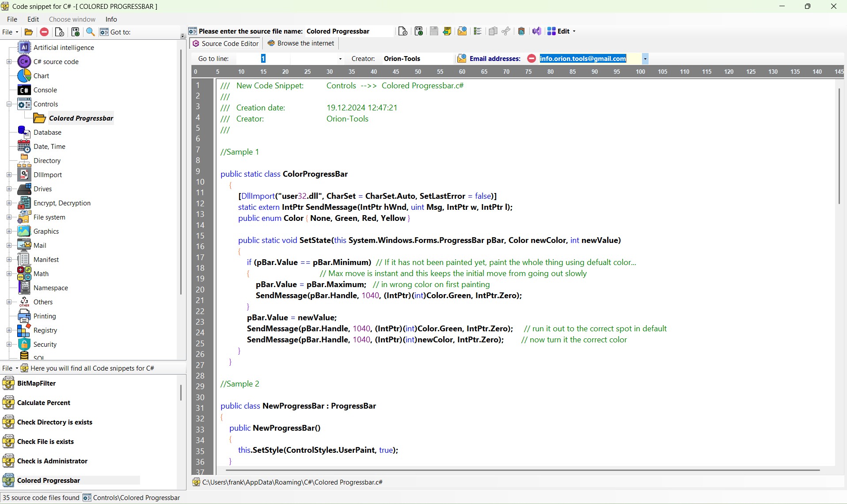Switch to Browse the internet tab
This screenshot has width=847, height=504.
(301, 43)
